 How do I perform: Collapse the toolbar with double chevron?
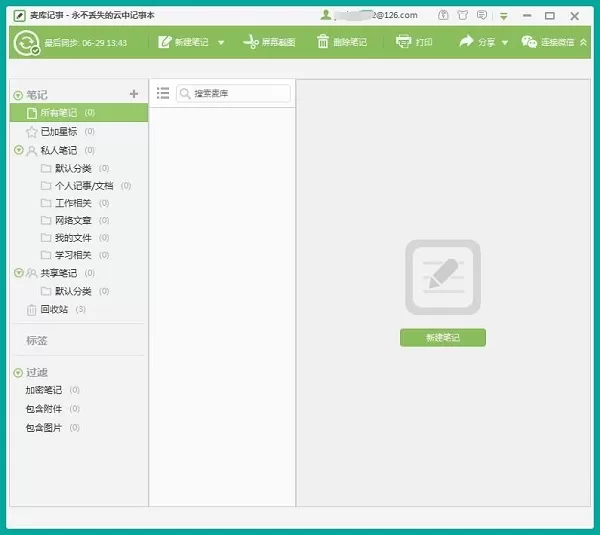coord(584,42)
